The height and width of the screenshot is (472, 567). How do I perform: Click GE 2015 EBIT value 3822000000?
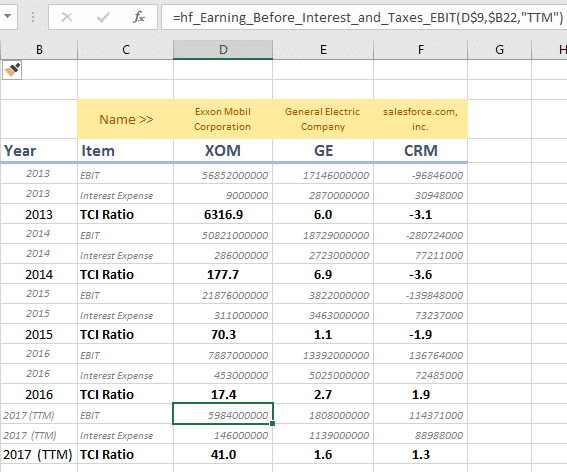pyautogui.click(x=323, y=295)
